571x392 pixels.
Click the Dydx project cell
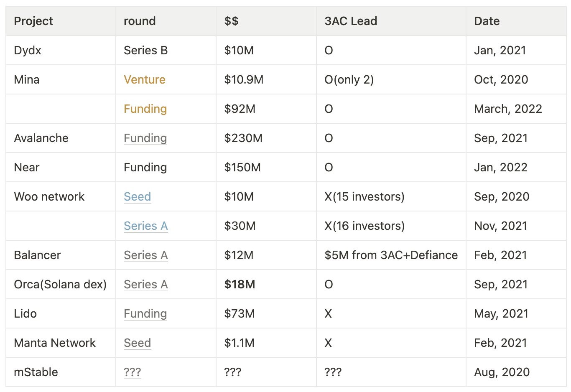click(x=61, y=50)
